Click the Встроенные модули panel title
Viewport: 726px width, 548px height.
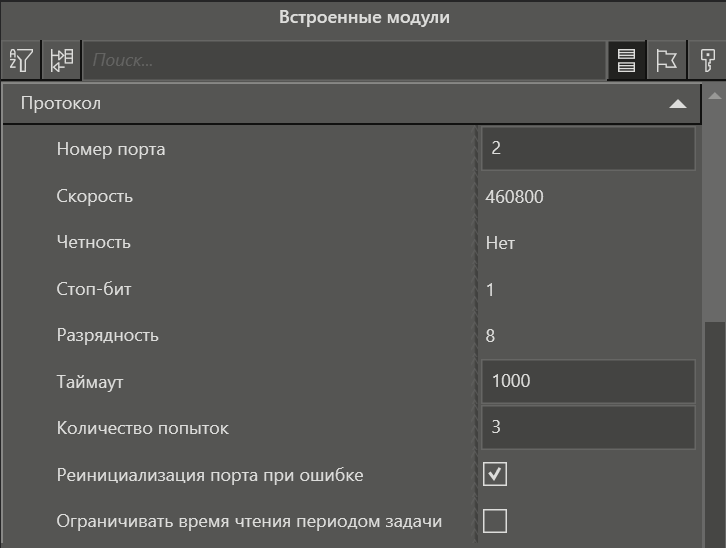click(x=364, y=18)
